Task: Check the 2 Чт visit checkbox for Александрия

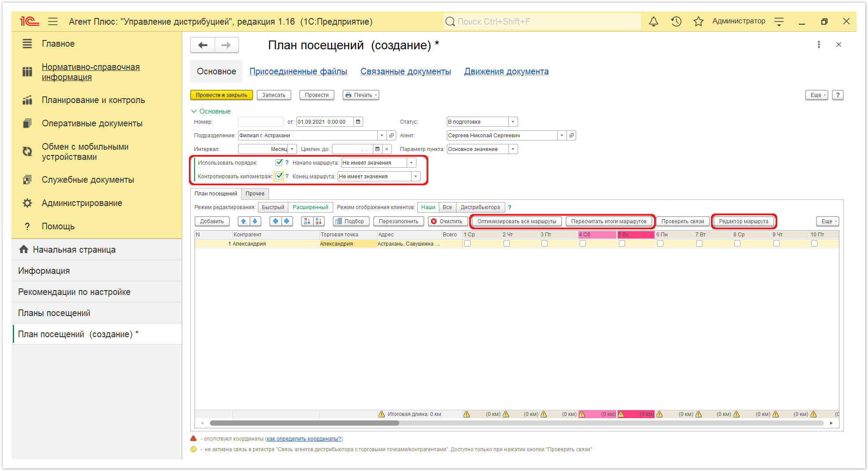Action: 507,243
